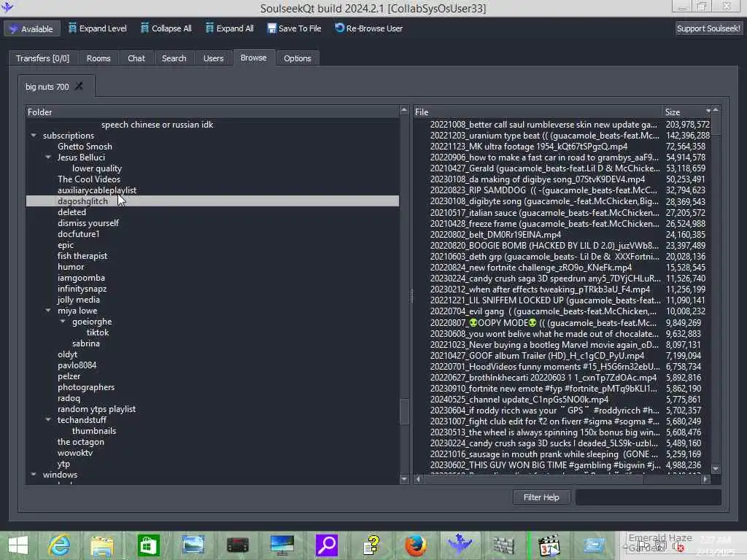Select the 'lower quality' folder

(x=97, y=168)
